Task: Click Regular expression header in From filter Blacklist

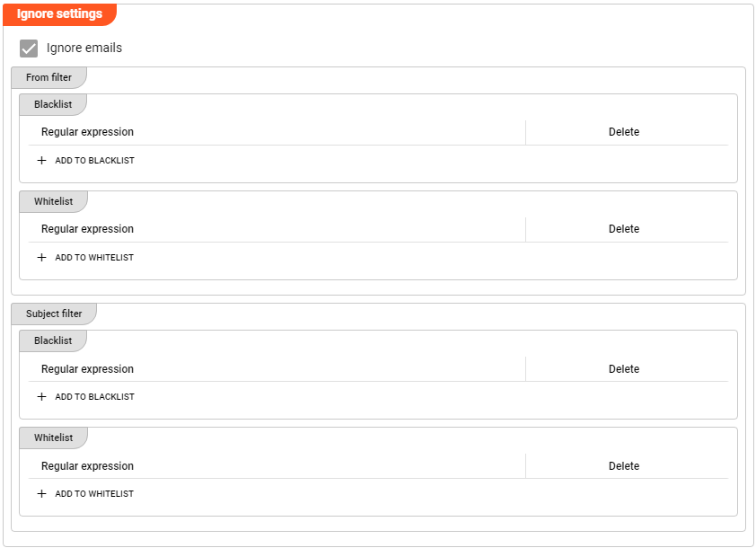Action: click(x=87, y=132)
